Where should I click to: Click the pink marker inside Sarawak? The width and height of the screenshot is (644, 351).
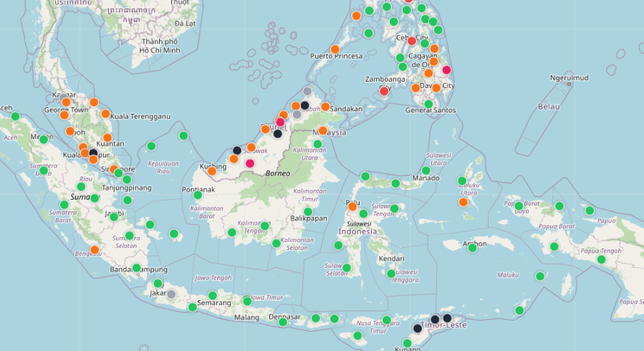click(x=250, y=163)
